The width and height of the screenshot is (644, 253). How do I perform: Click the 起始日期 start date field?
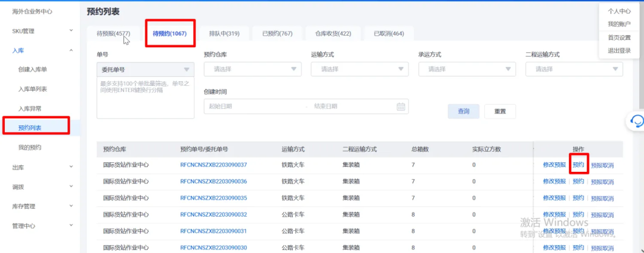pyautogui.click(x=255, y=106)
